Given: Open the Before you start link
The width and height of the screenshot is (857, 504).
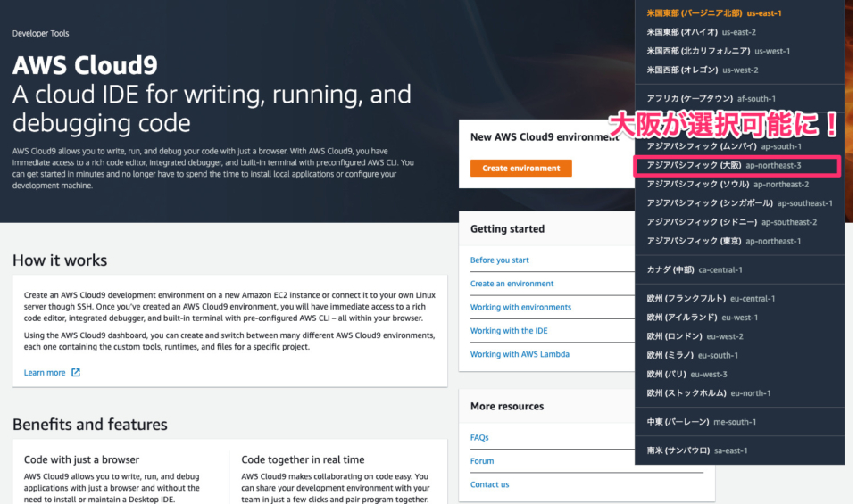Looking at the screenshot, I should pos(500,260).
